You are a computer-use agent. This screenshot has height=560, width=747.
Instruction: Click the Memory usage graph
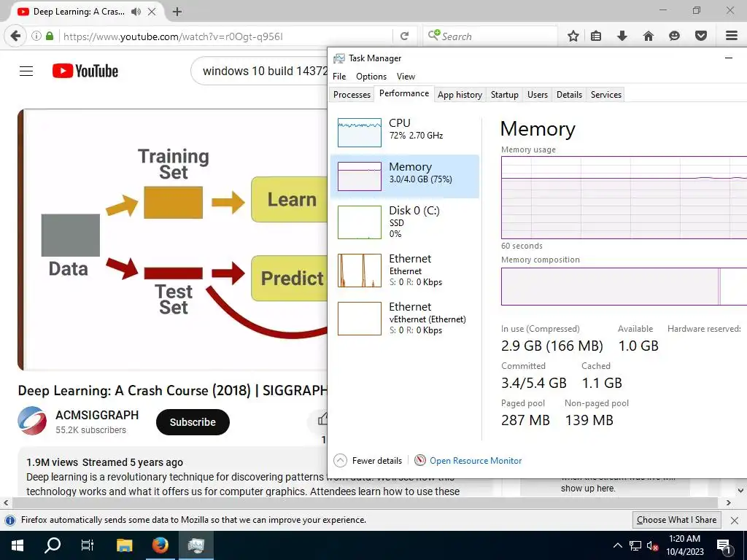624,198
